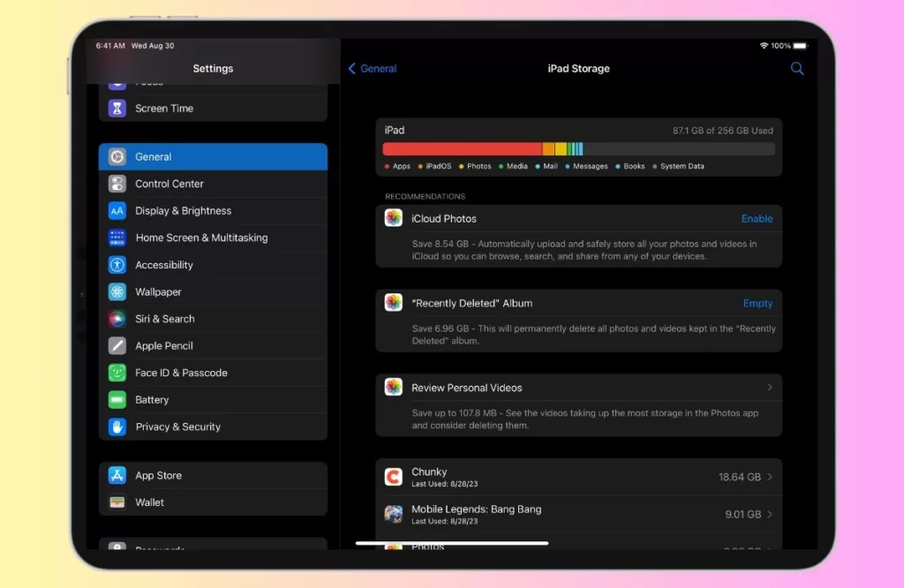Tap the Messages legend label
Screen dimensions: 904x588
[x=591, y=166]
